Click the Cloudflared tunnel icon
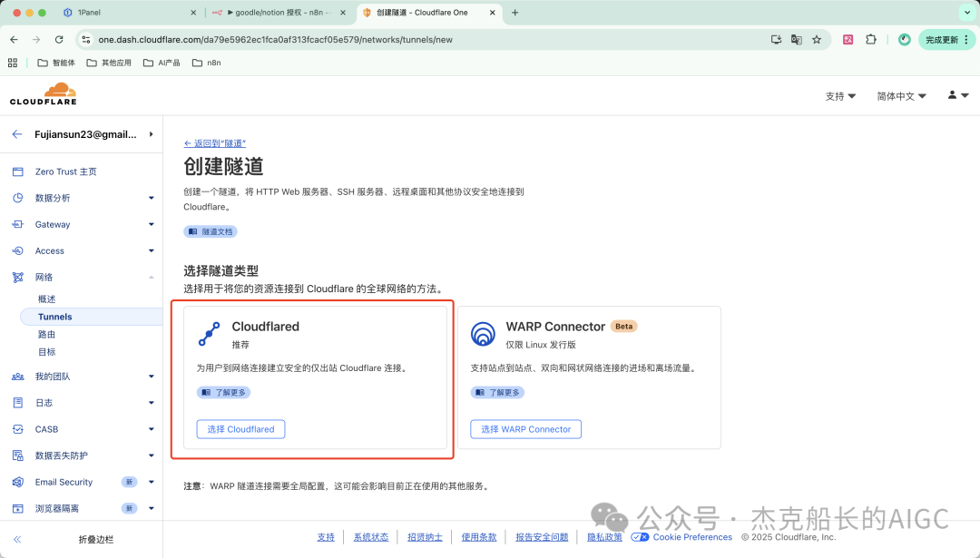The width and height of the screenshot is (980, 558). pos(209,334)
